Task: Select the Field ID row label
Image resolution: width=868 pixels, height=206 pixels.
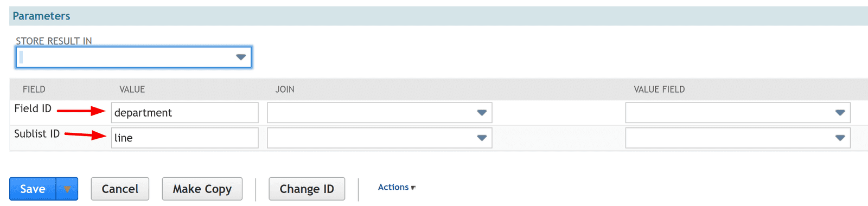Action: 33,108
